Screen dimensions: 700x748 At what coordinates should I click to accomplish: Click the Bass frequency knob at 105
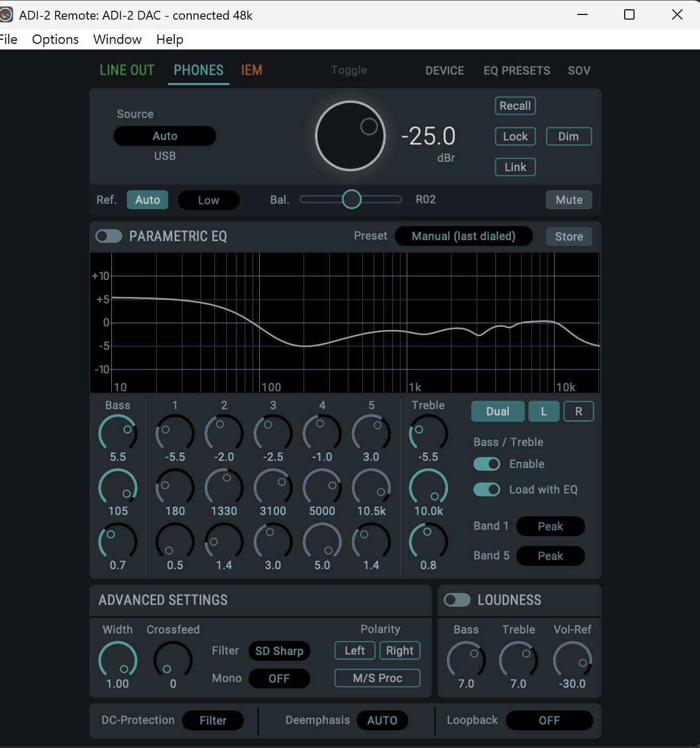(118, 487)
